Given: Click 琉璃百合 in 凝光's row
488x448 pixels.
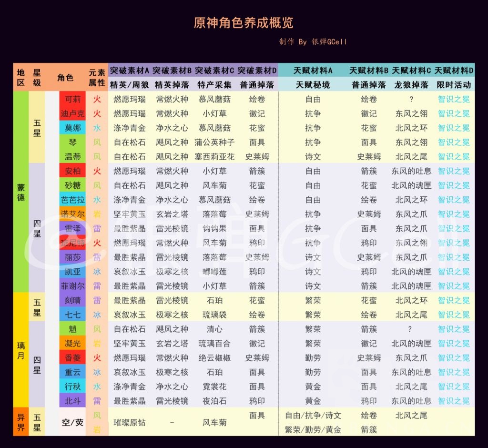Looking at the screenshot, I should click(214, 344).
